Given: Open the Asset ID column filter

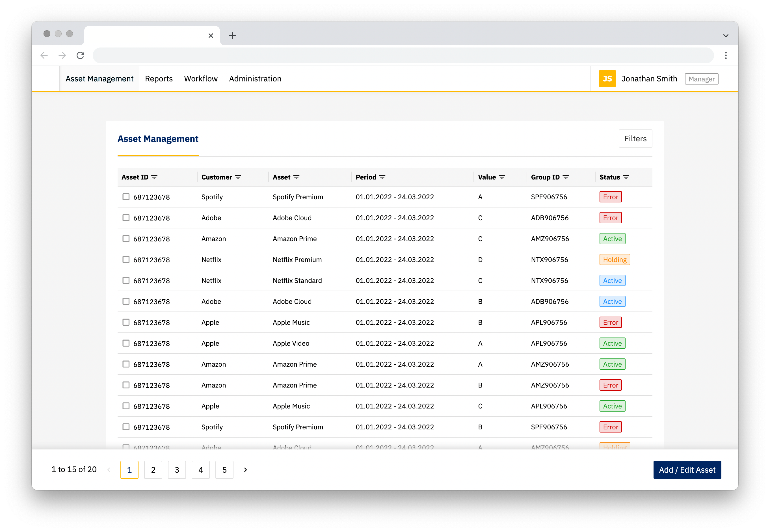Looking at the screenshot, I should 155,177.
